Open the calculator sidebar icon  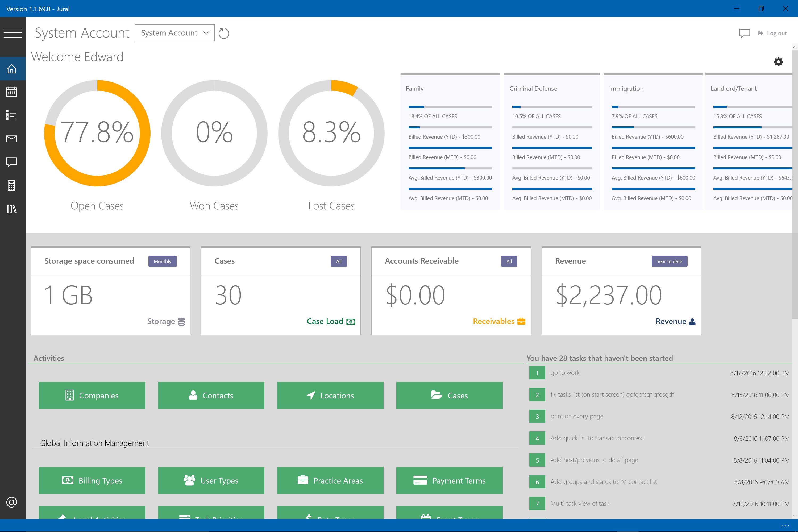(x=12, y=186)
